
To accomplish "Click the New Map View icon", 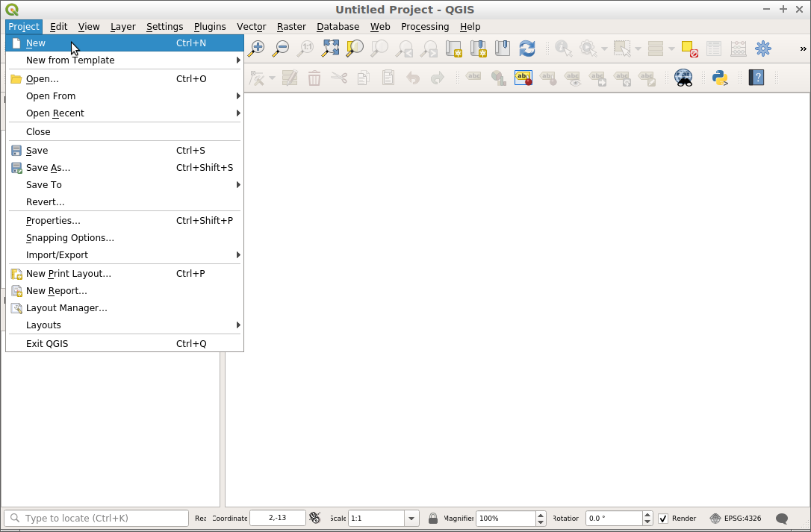I will 453,48.
